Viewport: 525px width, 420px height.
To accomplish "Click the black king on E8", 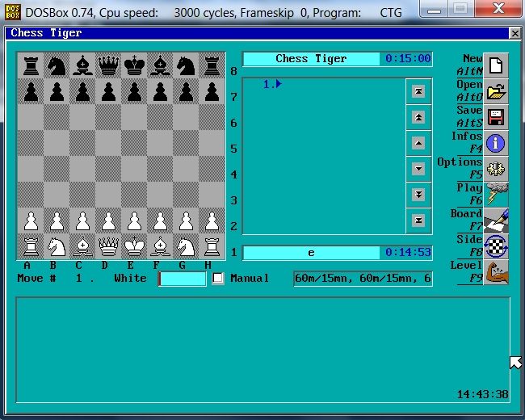I will 134,65.
